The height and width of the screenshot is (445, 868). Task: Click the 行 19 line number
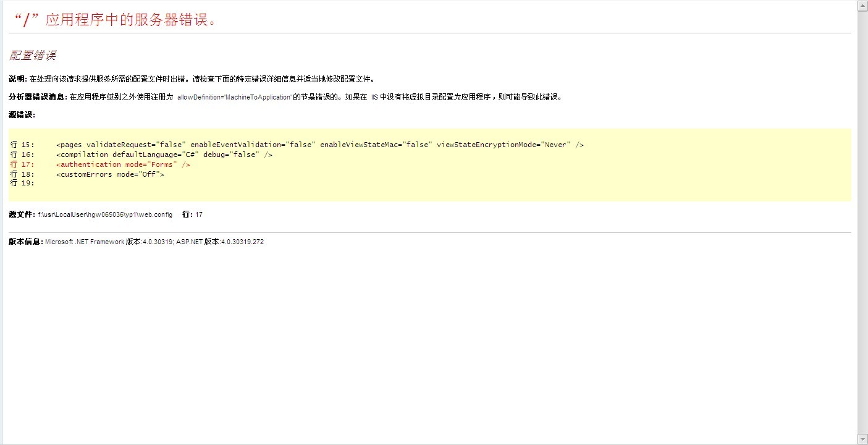click(x=22, y=183)
